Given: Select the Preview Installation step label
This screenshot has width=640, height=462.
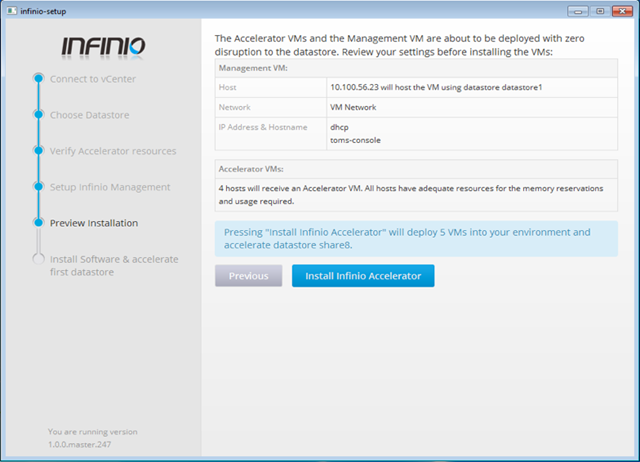Looking at the screenshot, I should pos(94,223).
